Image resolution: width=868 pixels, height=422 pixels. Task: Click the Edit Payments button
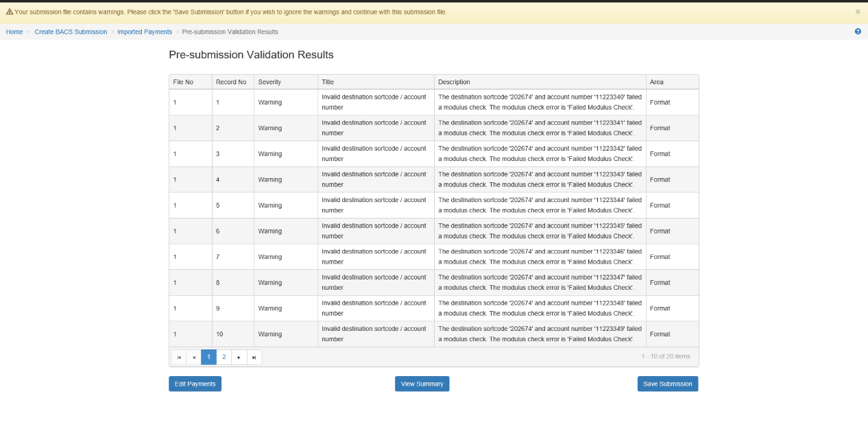195,384
